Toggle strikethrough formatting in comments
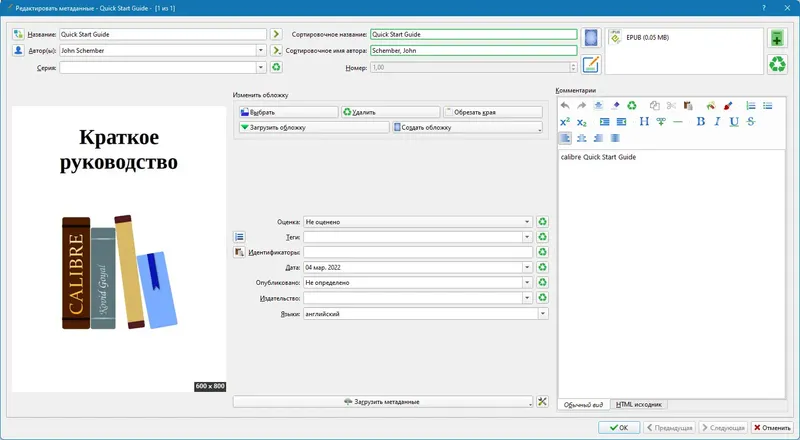Viewport: 800px width, 440px height. [x=751, y=121]
